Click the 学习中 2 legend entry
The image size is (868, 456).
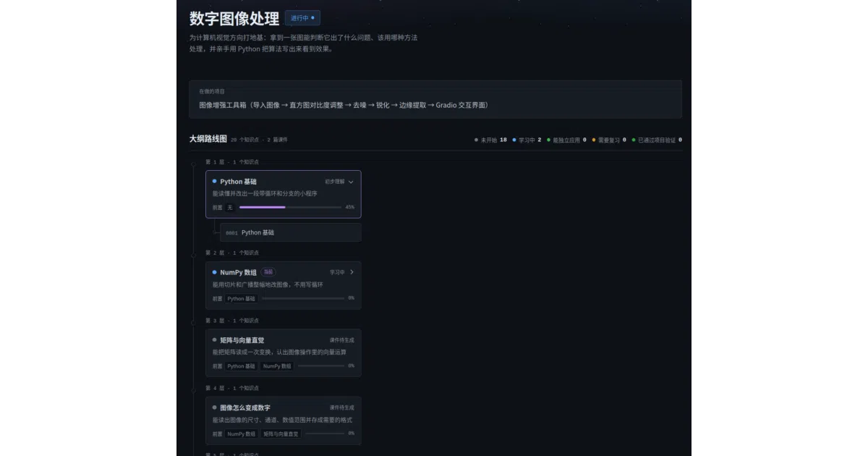527,140
